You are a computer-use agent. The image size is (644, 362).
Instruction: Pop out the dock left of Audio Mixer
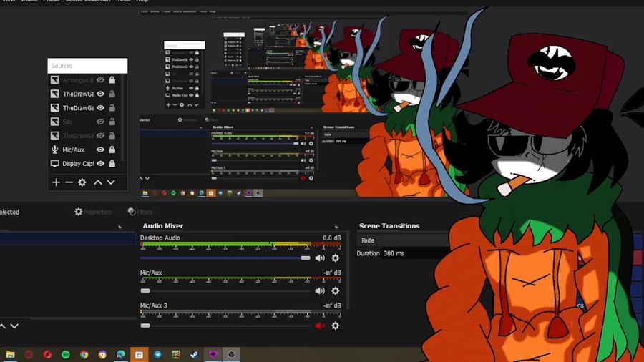(120, 227)
